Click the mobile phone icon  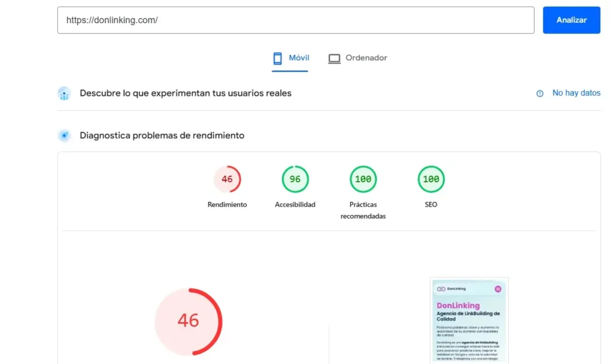(x=278, y=58)
